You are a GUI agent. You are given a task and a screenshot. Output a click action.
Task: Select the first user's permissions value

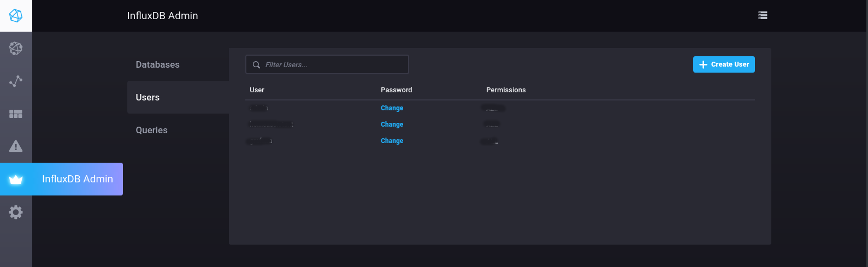[x=494, y=108]
